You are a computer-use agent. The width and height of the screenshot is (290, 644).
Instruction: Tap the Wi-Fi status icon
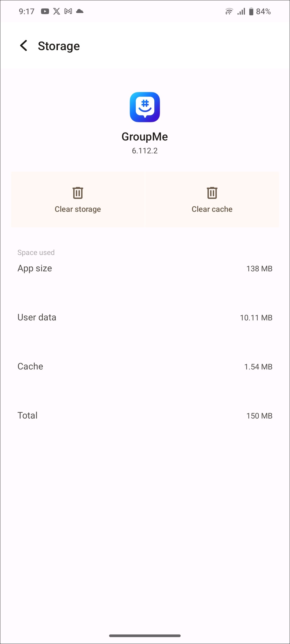tap(229, 11)
